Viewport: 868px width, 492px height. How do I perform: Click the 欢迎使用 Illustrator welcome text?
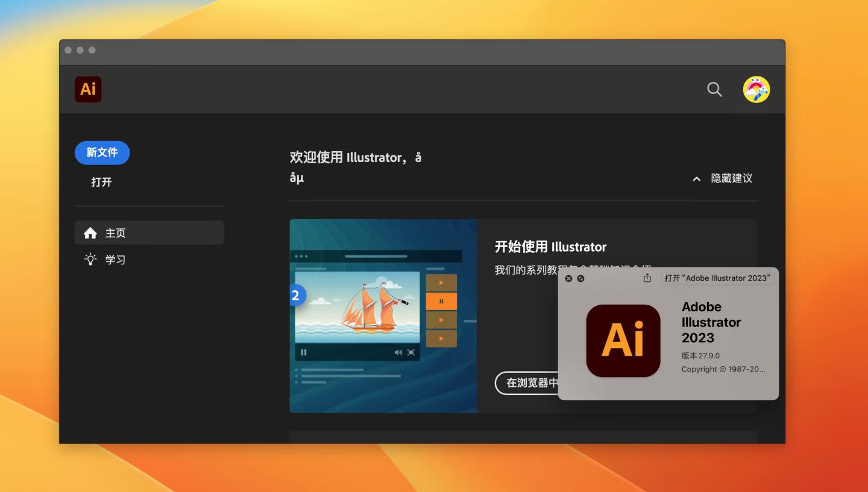[356, 167]
